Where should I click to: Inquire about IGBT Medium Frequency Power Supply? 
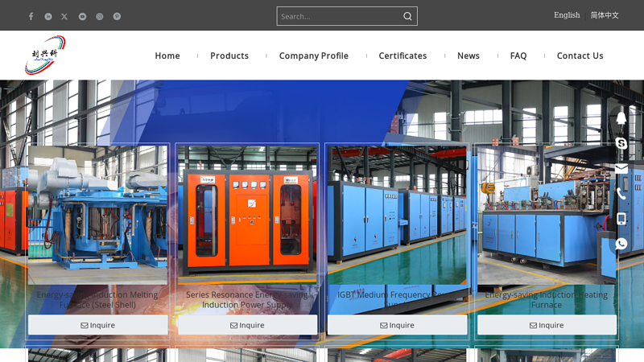397,325
